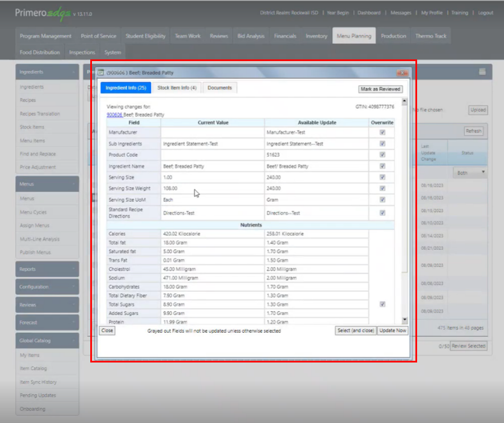The height and width of the screenshot is (423, 504).
Task: Open the Both status dropdown
Action: click(x=471, y=173)
